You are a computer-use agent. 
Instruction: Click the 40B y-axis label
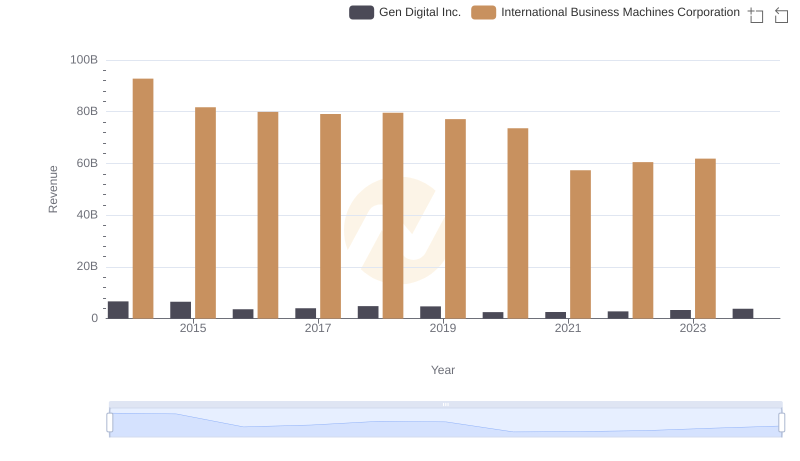coord(87,215)
